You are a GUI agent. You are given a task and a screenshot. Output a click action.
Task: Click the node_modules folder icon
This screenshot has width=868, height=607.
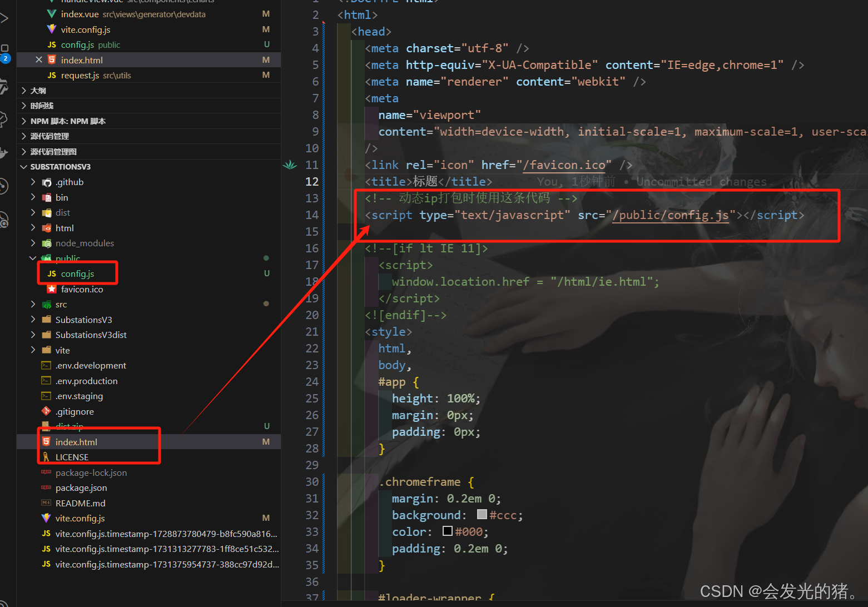tap(47, 243)
